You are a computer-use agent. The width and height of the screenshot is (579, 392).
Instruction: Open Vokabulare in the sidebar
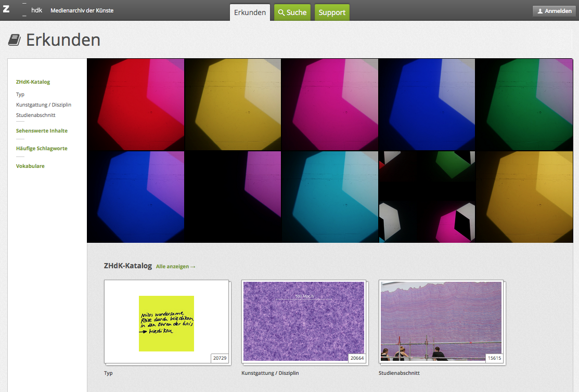coord(30,166)
